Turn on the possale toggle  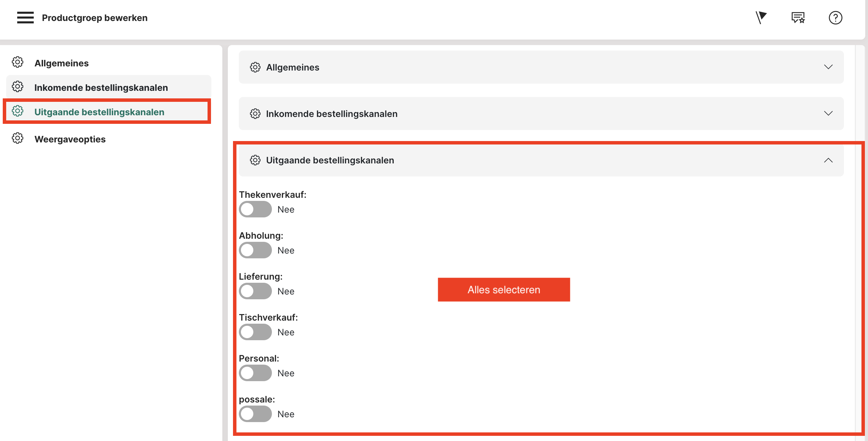(255, 414)
